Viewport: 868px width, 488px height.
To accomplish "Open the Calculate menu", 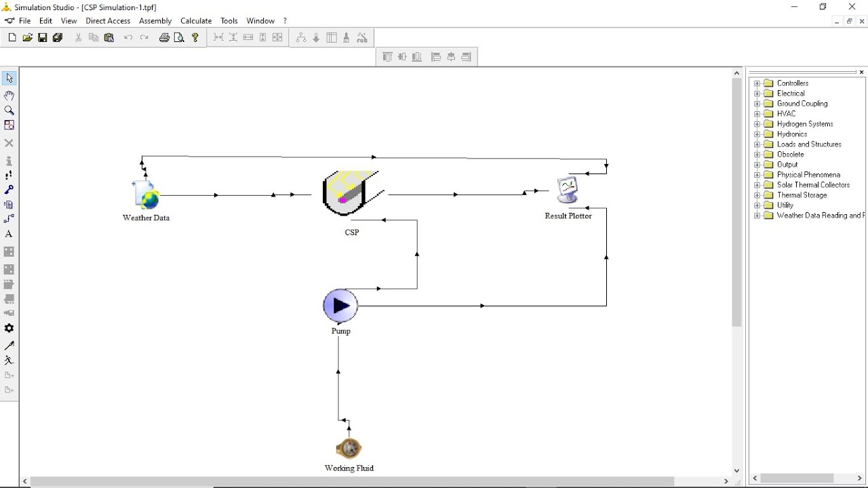I will point(196,21).
